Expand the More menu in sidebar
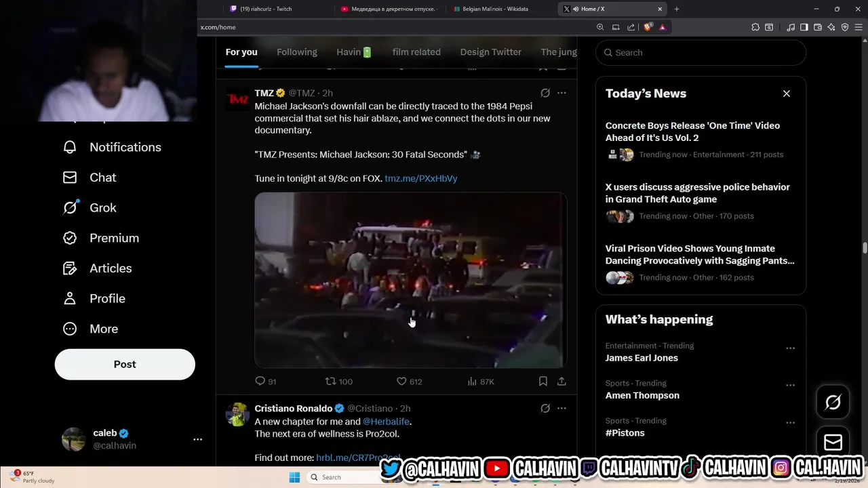The width and height of the screenshot is (868, 488). click(90, 329)
